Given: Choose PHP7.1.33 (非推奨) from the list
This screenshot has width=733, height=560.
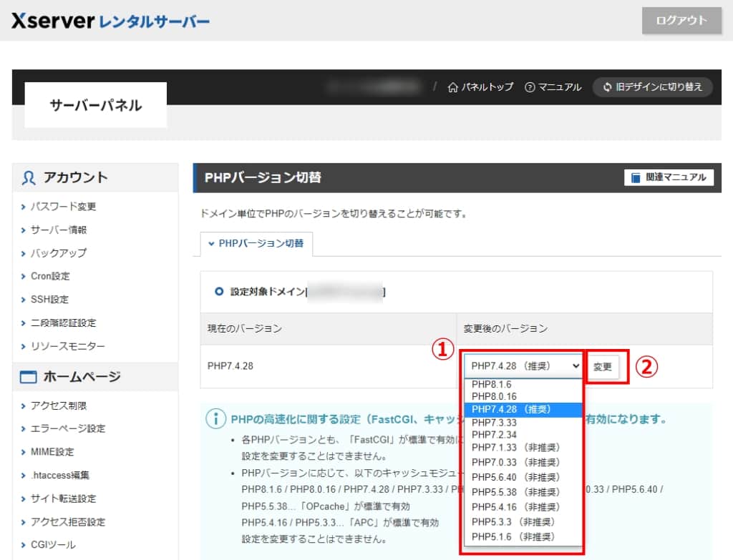Looking at the screenshot, I should [x=523, y=448].
